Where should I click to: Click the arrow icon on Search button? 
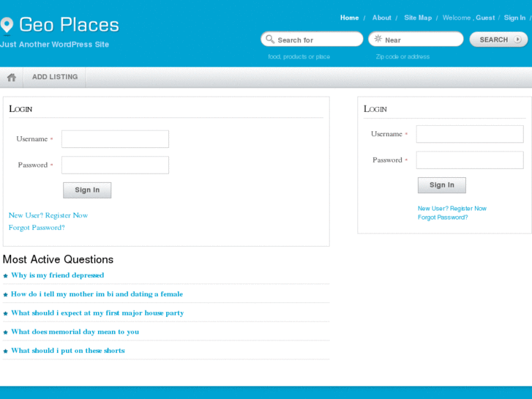point(517,40)
